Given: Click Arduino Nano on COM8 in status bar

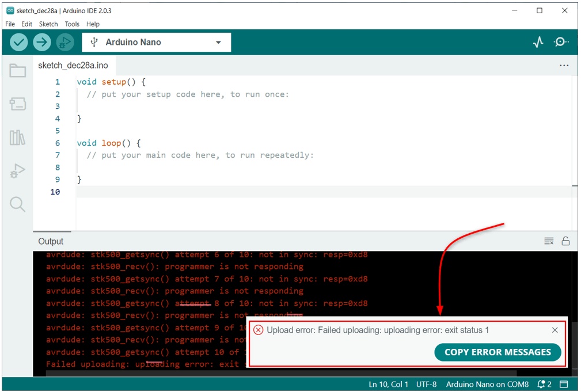Looking at the screenshot, I should coord(487,384).
